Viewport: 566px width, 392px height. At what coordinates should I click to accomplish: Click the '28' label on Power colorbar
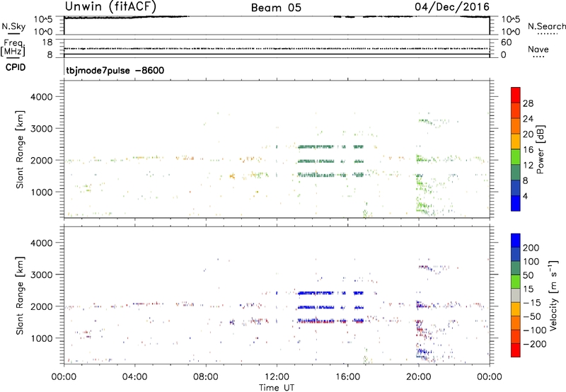(528, 103)
